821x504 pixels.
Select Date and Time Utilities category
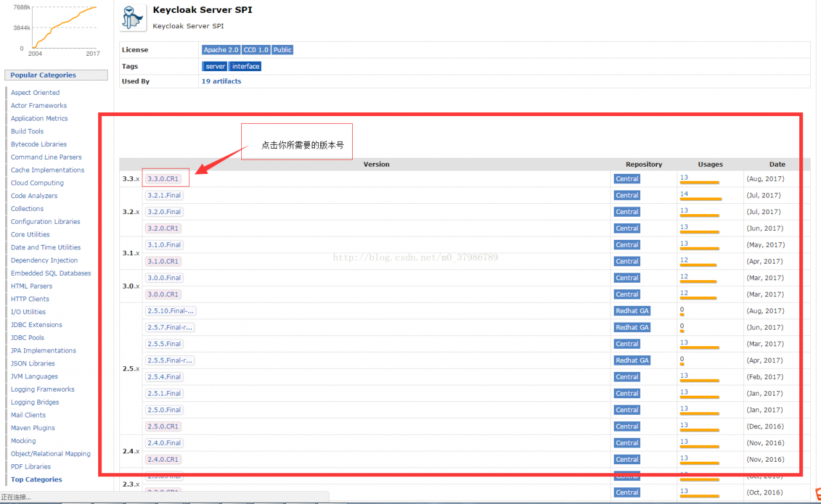[x=46, y=248]
